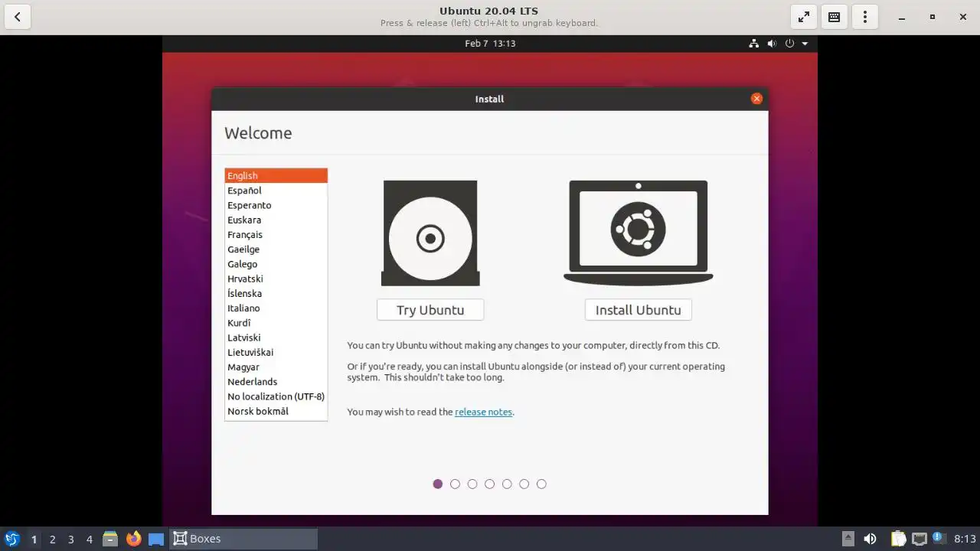Expand the Ubuntu system menu arrow
The width and height of the screenshot is (980, 551).
point(805,44)
